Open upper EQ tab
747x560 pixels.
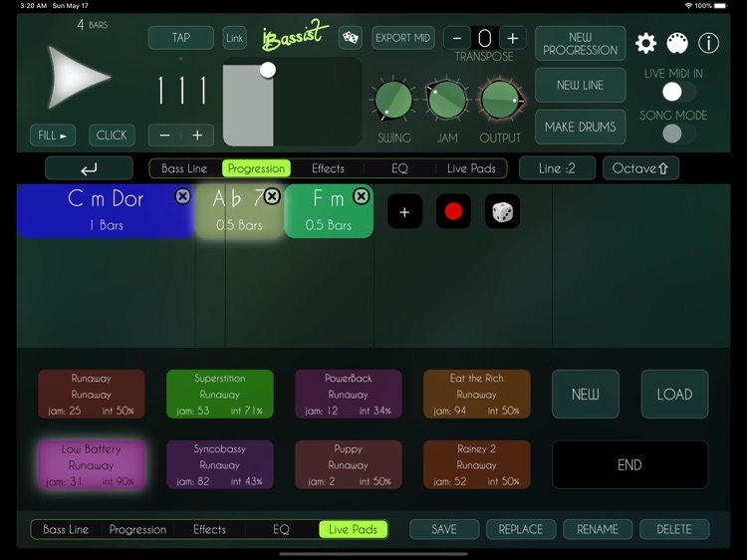click(x=399, y=168)
